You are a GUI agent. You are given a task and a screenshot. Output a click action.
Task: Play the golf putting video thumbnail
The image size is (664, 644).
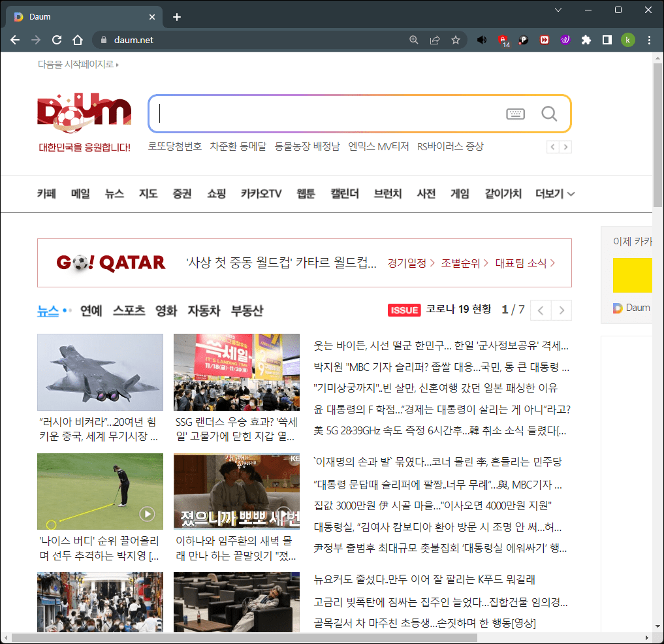(100, 491)
